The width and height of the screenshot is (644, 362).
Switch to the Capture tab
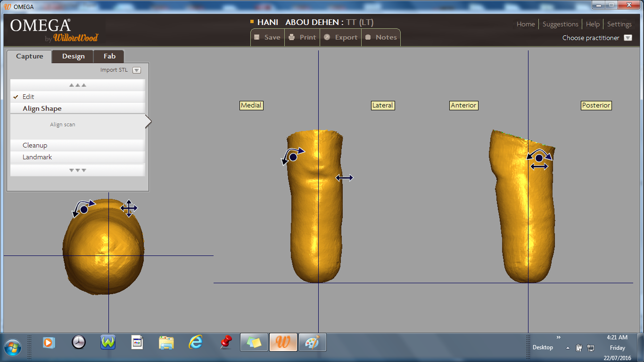click(29, 57)
